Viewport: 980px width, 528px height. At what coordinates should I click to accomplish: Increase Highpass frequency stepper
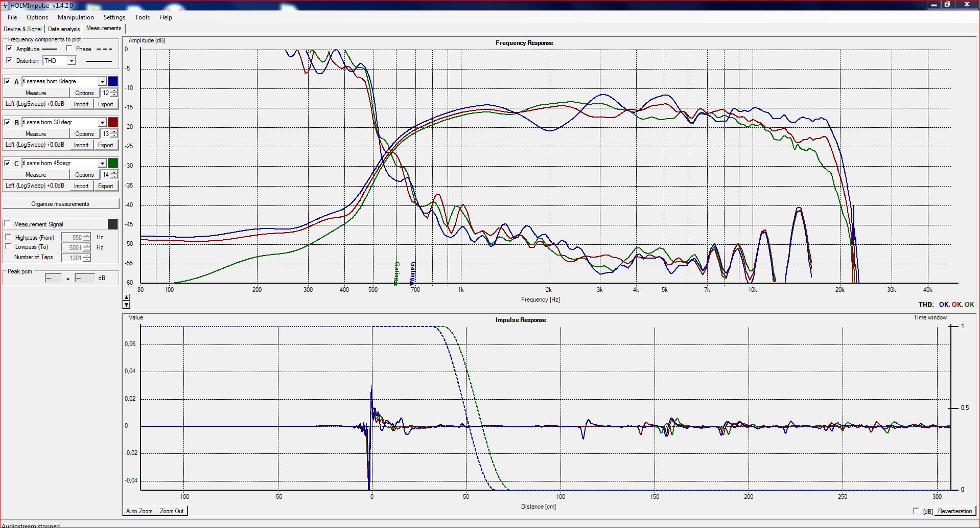tap(87, 235)
